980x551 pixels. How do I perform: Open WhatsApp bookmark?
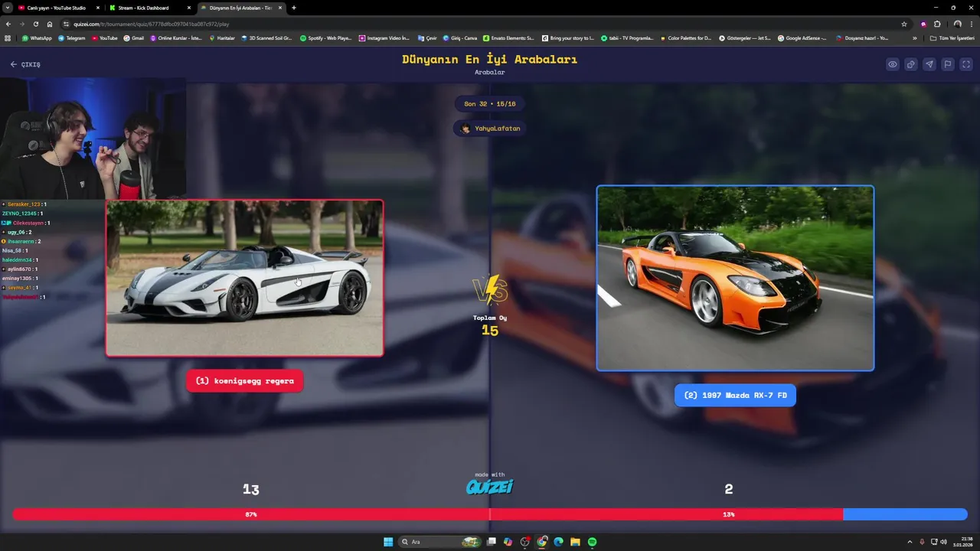coord(37,37)
